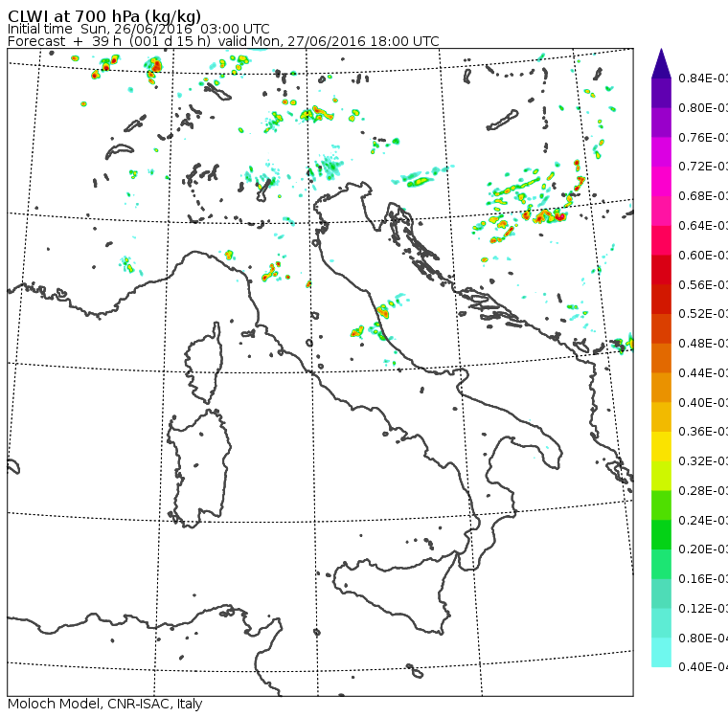The width and height of the screenshot is (728, 717).
Task: Click the 0.60E-03 colorbar label
Action: [x=703, y=256]
